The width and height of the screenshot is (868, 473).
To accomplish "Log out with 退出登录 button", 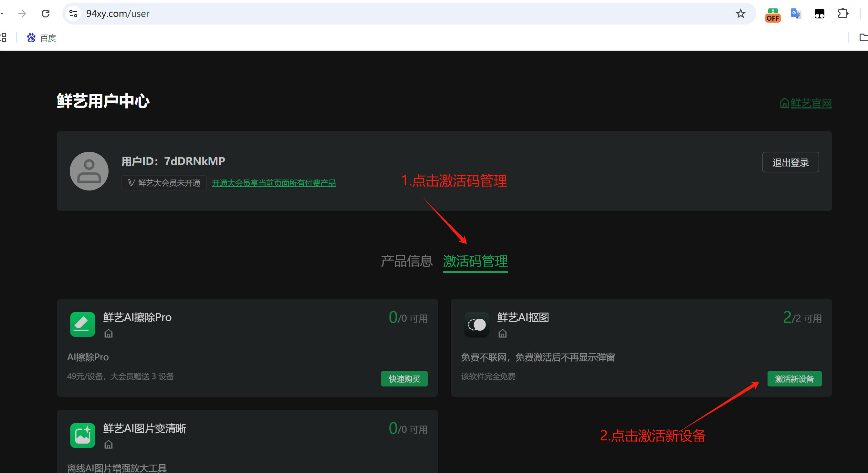I will point(790,162).
